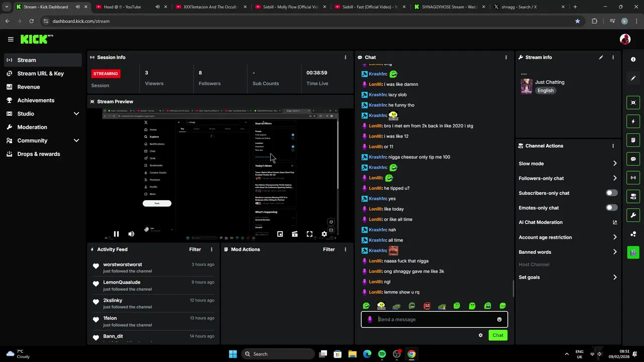
Task: Click Filter in Mod Actions
Action: pos(329,249)
